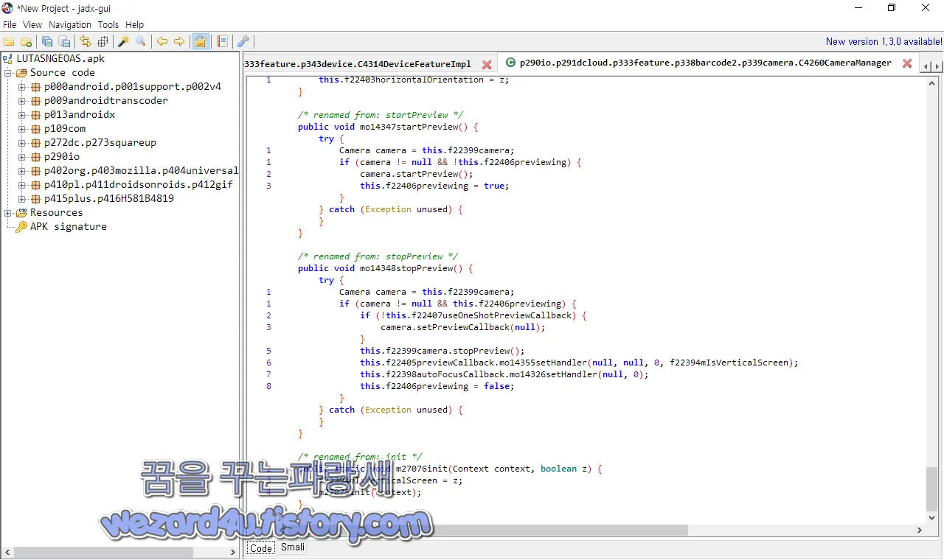Open file using toolbar folder icon
This screenshot has width=944, height=560.
9,42
